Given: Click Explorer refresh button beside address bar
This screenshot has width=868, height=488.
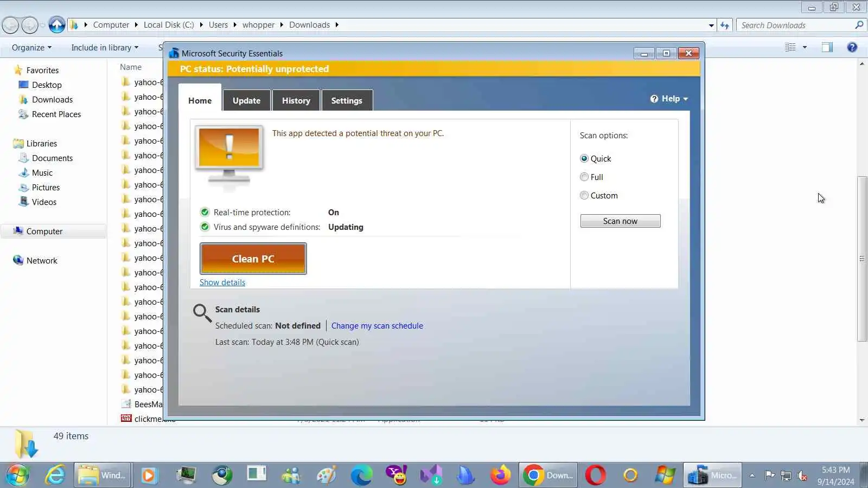Looking at the screenshot, I should point(725,25).
